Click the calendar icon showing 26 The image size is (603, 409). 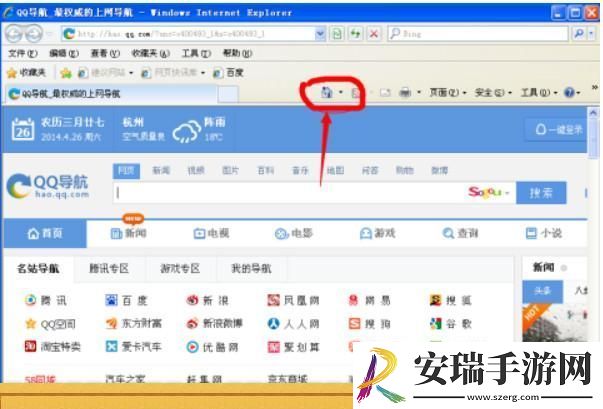click(23, 129)
